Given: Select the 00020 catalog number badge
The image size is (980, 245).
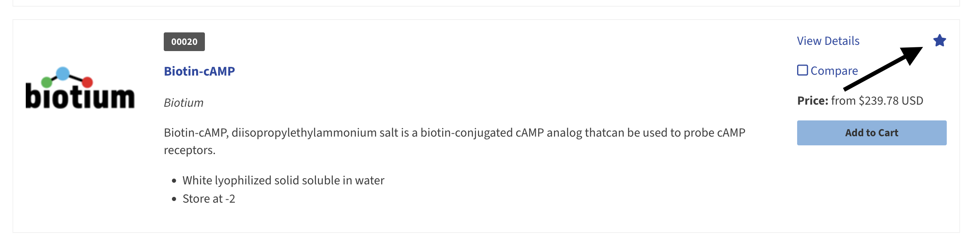Looking at the screenshot, I should [184, 42].
